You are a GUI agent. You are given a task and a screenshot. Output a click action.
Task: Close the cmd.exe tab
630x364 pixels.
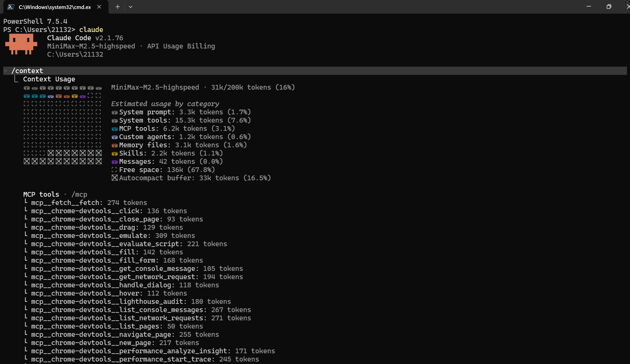pos(99,7)
